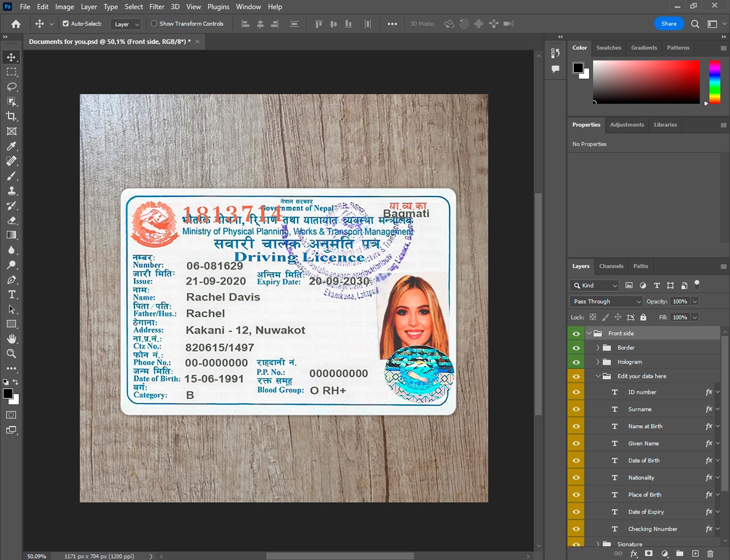Open the Kind filter dropdown in Layers
The width and height of the screenshot is (730, 560).
click(x=594, y=286)
